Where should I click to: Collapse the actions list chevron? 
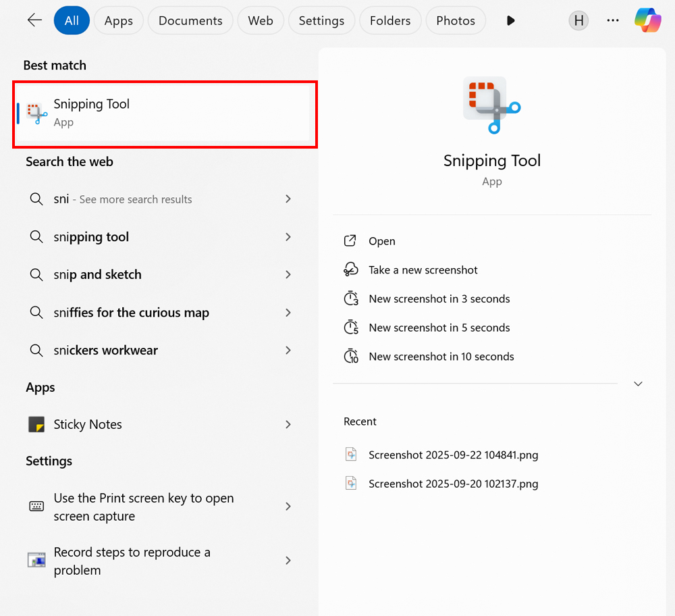click(638, 384)
